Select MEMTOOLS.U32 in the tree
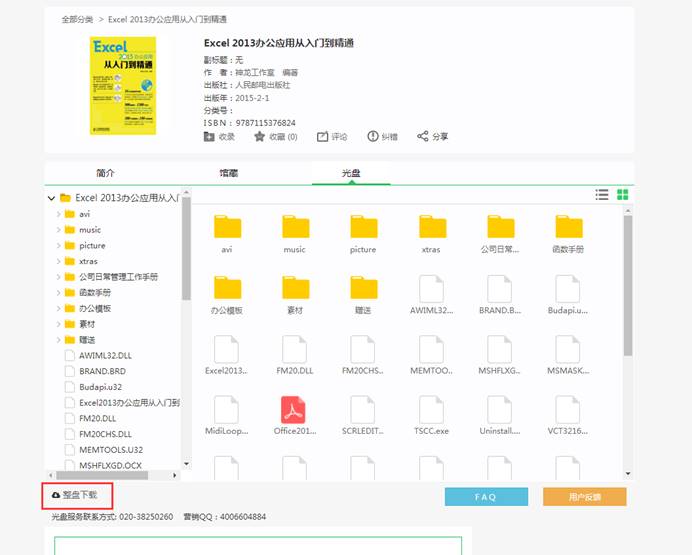 (x=111, y=450)
